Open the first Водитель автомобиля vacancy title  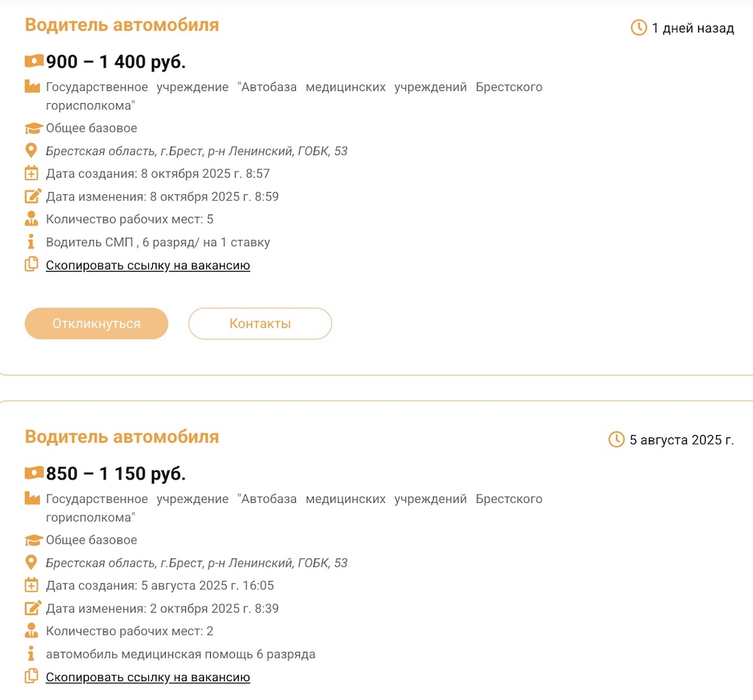[122, 25]
